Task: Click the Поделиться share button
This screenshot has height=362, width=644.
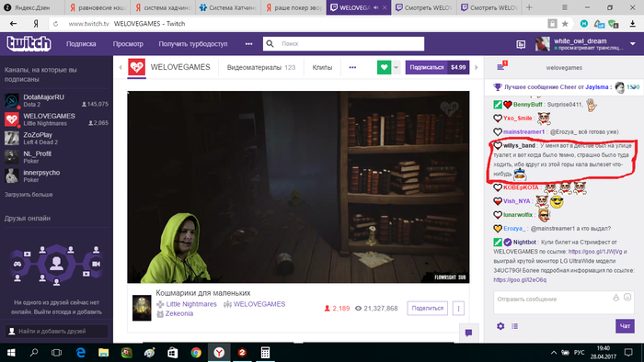Action: [x=427, y=309]
